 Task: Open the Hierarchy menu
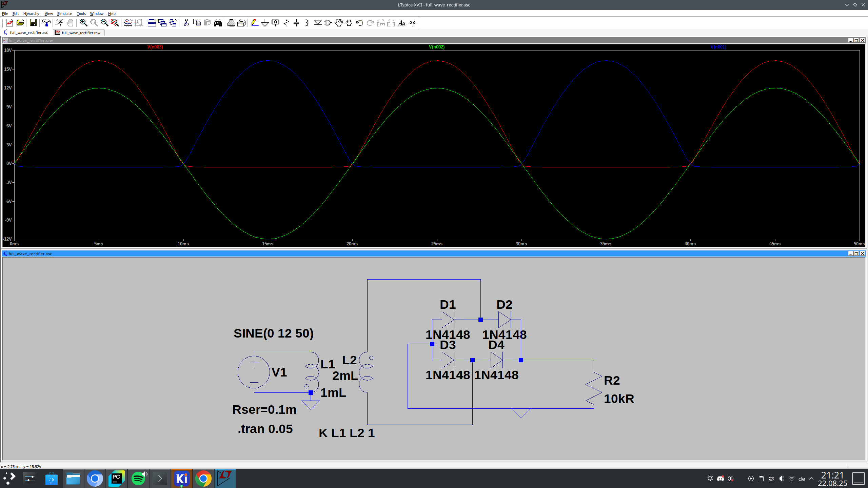31,14
